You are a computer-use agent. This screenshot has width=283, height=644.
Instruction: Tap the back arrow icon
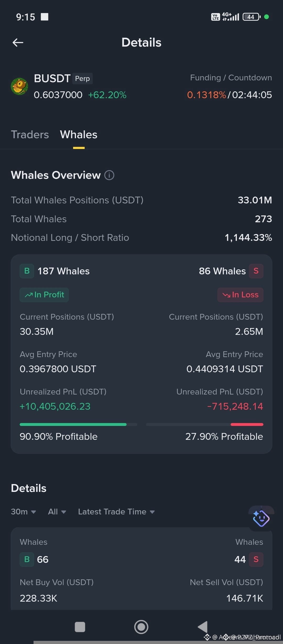click(x=18, y=42)
